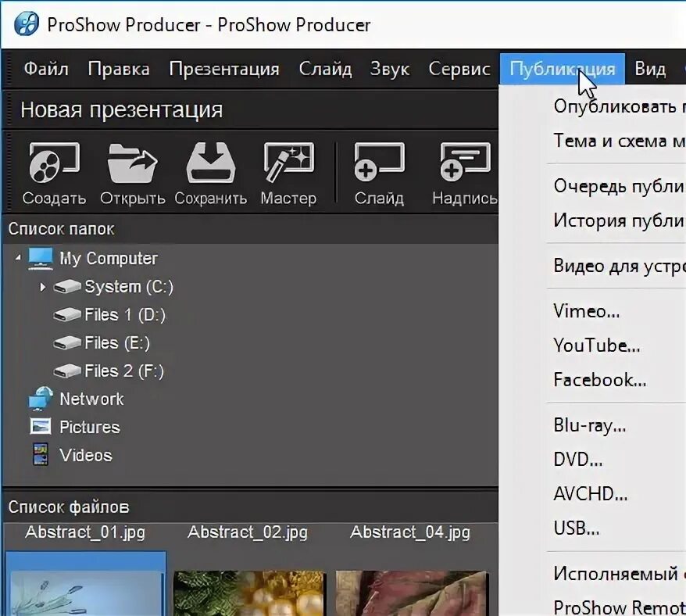Select My Computer tree label
This screenshot has height=616, width=686.
click(109, 259)
